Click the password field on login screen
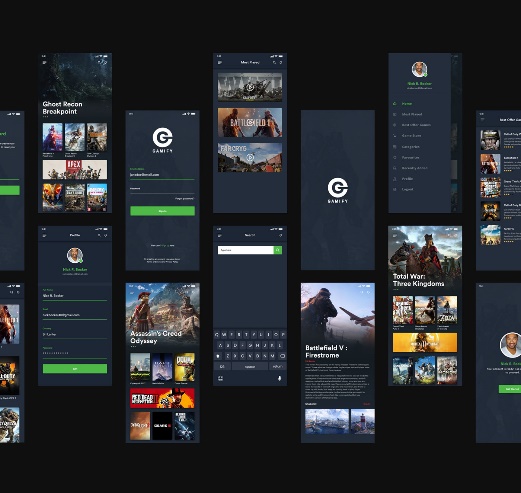 [162, 190]
